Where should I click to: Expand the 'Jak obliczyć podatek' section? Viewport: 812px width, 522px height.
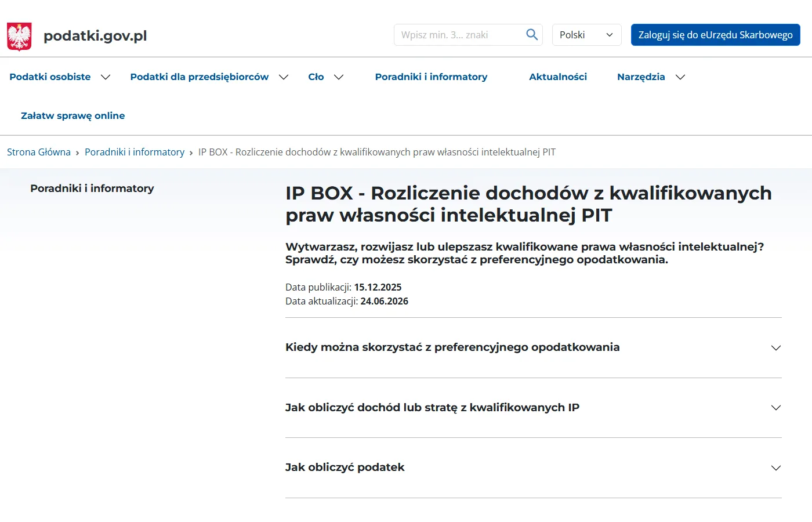point(534,467)
